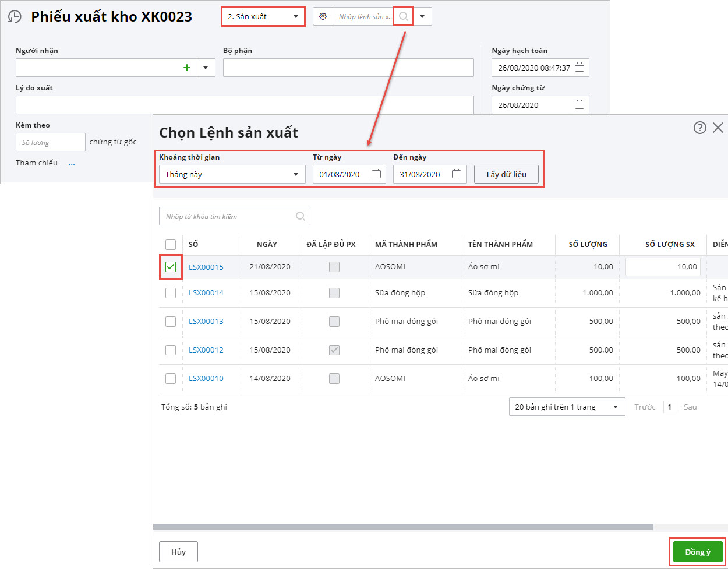Open the gear settings icon for production order

pos(323,17)
